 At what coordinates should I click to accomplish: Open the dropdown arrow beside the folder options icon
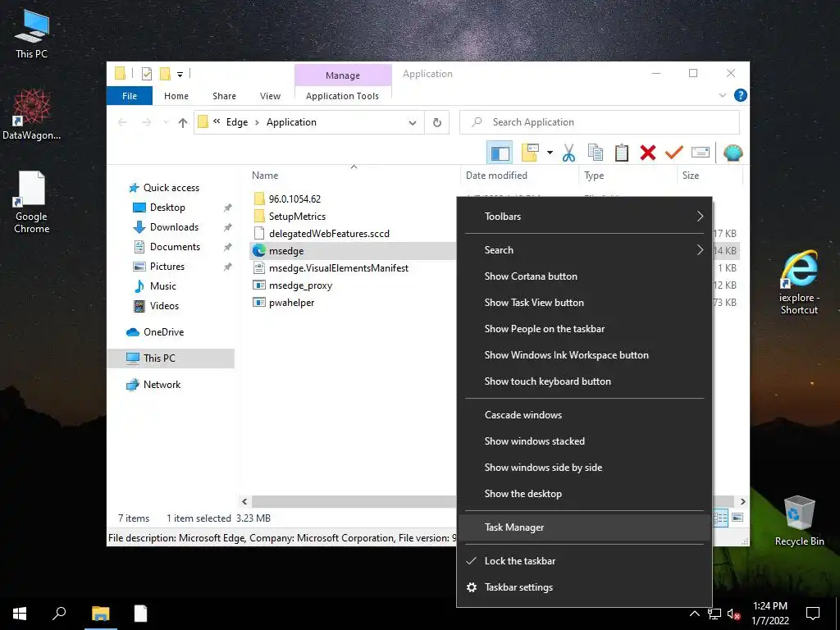pos(550,153)
